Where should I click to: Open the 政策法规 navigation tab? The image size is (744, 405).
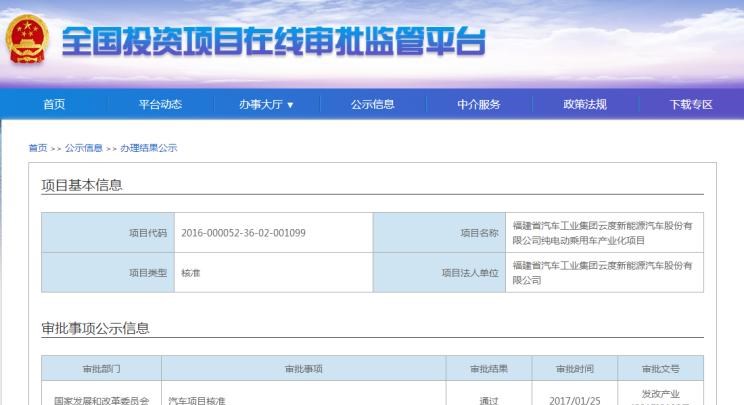pyautogui.click(x=585, y=104)
